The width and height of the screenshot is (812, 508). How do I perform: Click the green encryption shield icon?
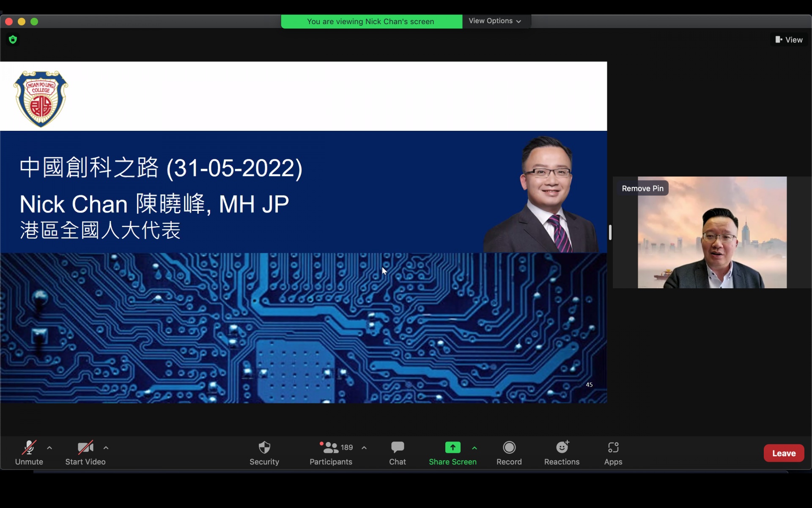[13, 40]
